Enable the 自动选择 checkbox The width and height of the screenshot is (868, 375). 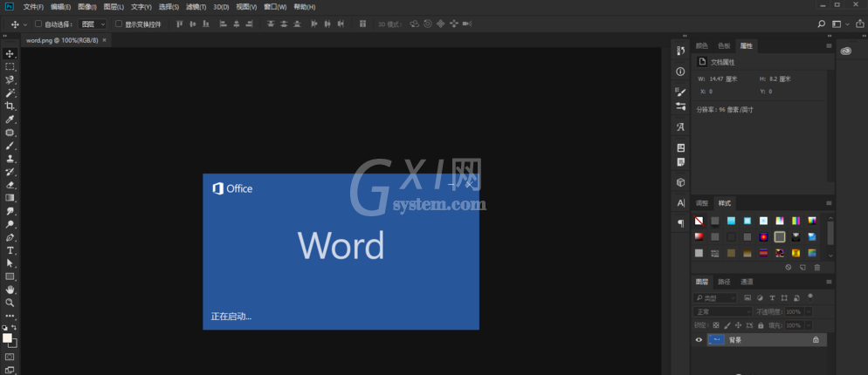pyautogui.click(x=38, y=24)
